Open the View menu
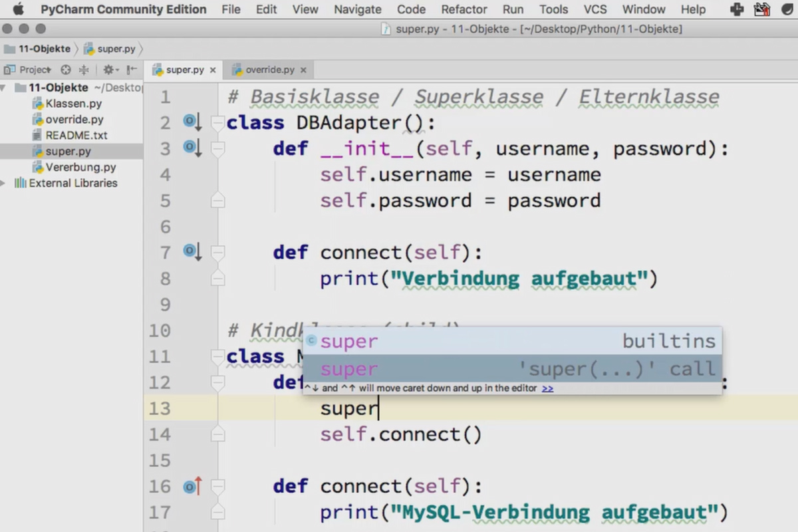The image size is (798, 532). click(x=305, y=9)
